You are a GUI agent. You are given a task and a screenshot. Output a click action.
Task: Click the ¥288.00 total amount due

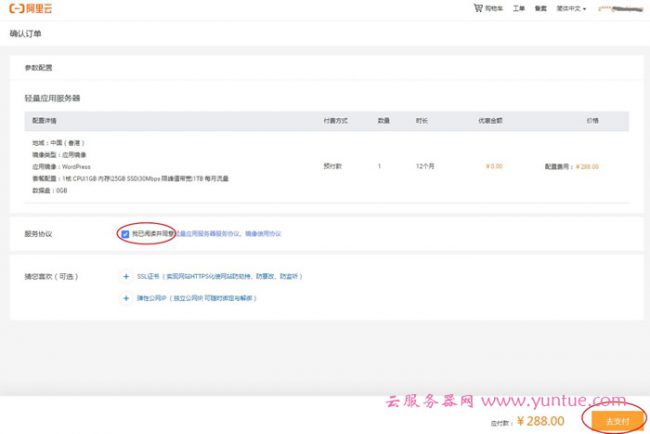tap(540, 421)
